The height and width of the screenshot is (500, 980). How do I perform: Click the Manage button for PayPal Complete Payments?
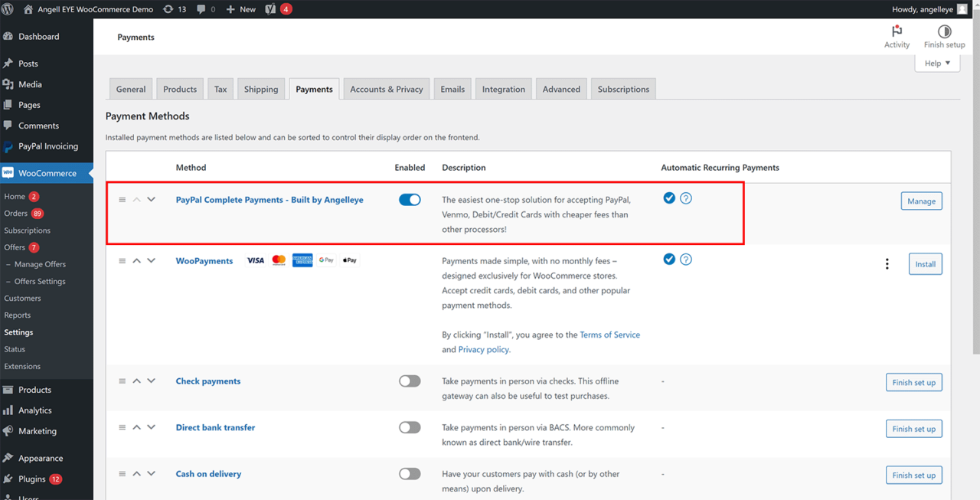click(x=921, y=201)
